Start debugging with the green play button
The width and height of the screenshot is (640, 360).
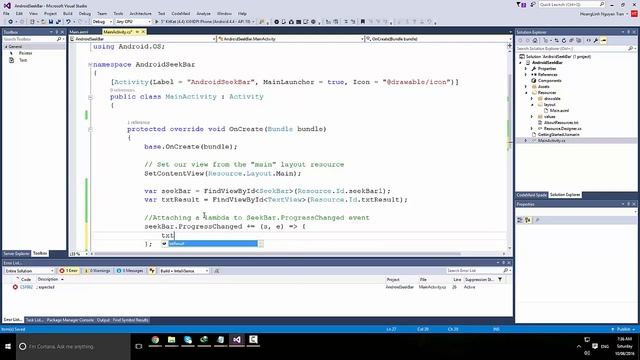(x=156, y=22)
